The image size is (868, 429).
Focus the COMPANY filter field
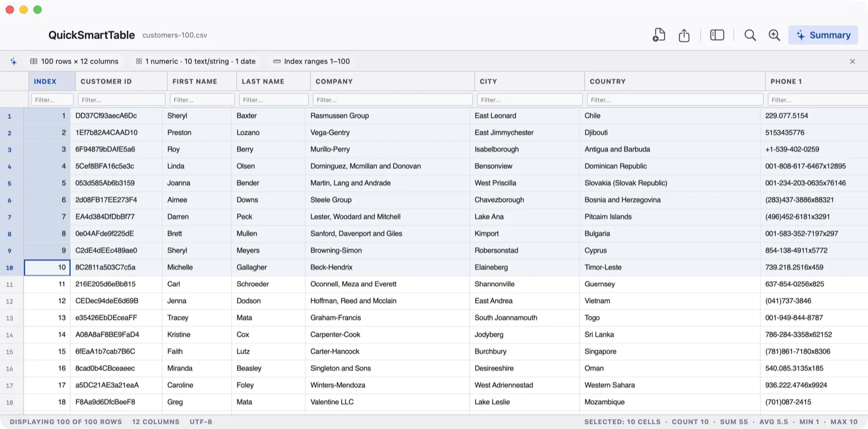click(x=393, y=99)
